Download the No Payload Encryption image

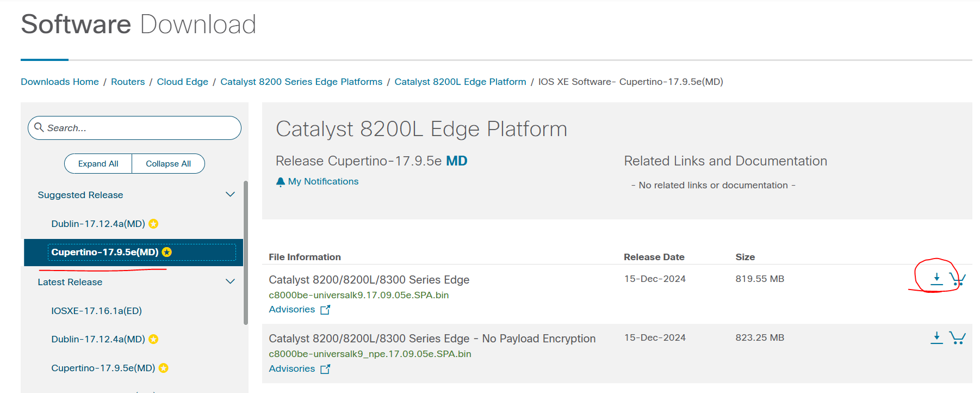[936, 338]
